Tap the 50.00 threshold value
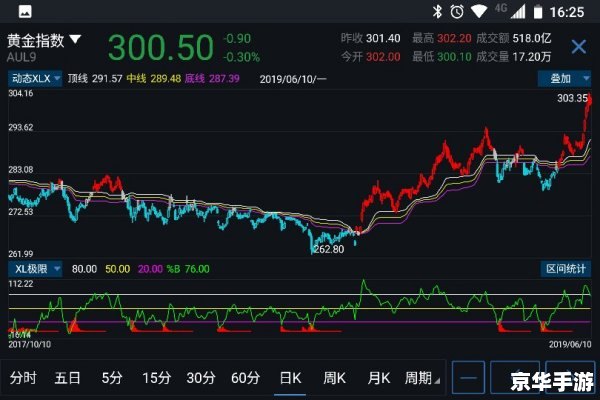The image size is (600, 400). tap(117, 269)
